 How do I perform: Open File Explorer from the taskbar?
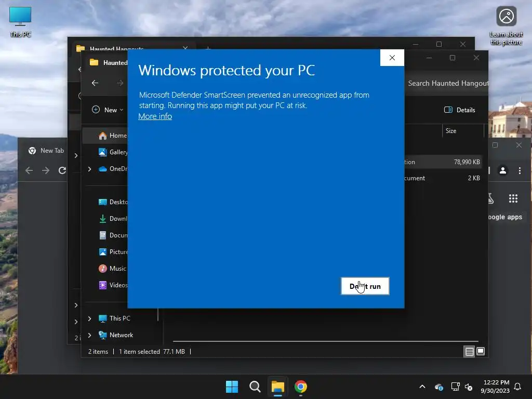tap(278, 387)
